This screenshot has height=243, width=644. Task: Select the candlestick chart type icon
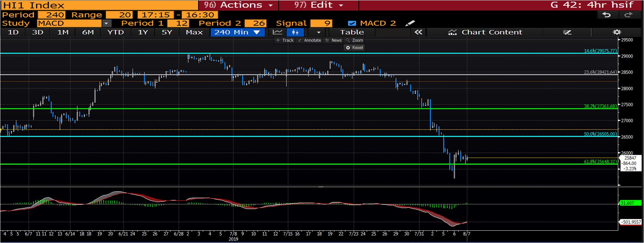coord(295,32)
